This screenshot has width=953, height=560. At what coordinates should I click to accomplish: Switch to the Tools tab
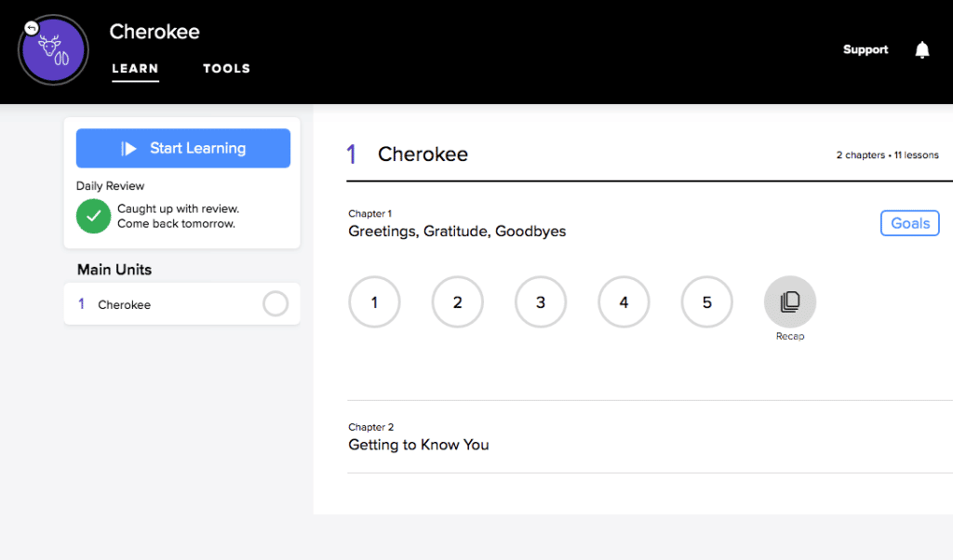point(226,69)
